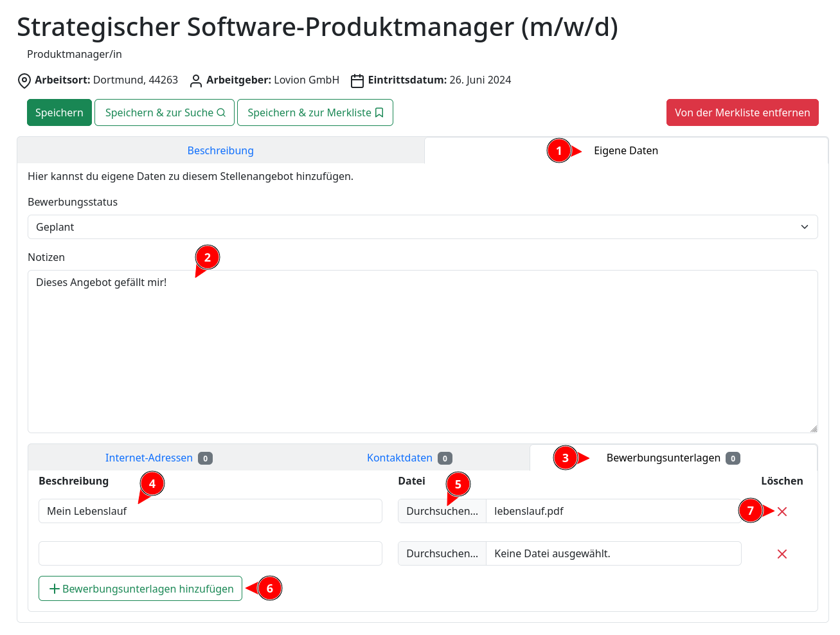
Task: Select the Bewerbungsunterlagen tab
Action: tap(673, 458)
